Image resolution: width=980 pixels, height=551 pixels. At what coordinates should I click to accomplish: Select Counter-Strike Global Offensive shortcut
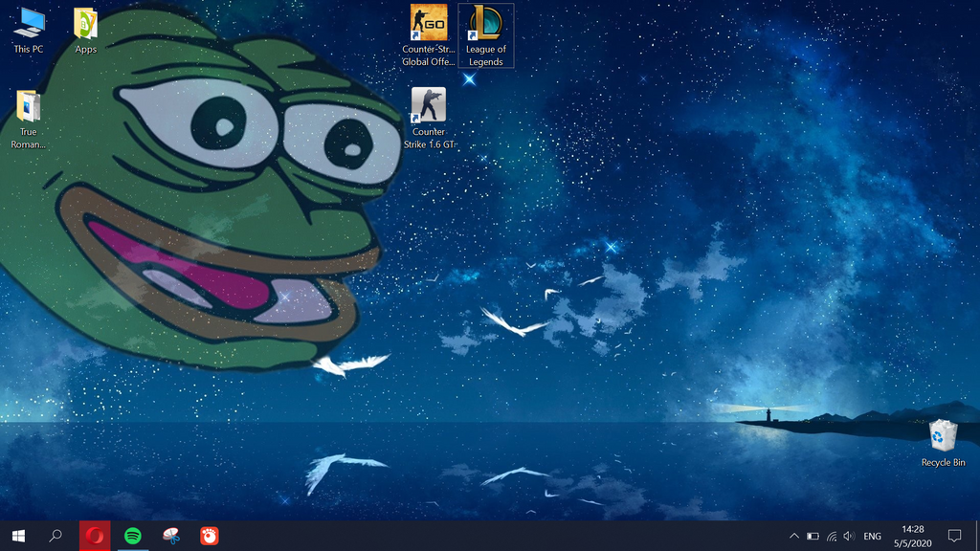(x=429, y=35)
